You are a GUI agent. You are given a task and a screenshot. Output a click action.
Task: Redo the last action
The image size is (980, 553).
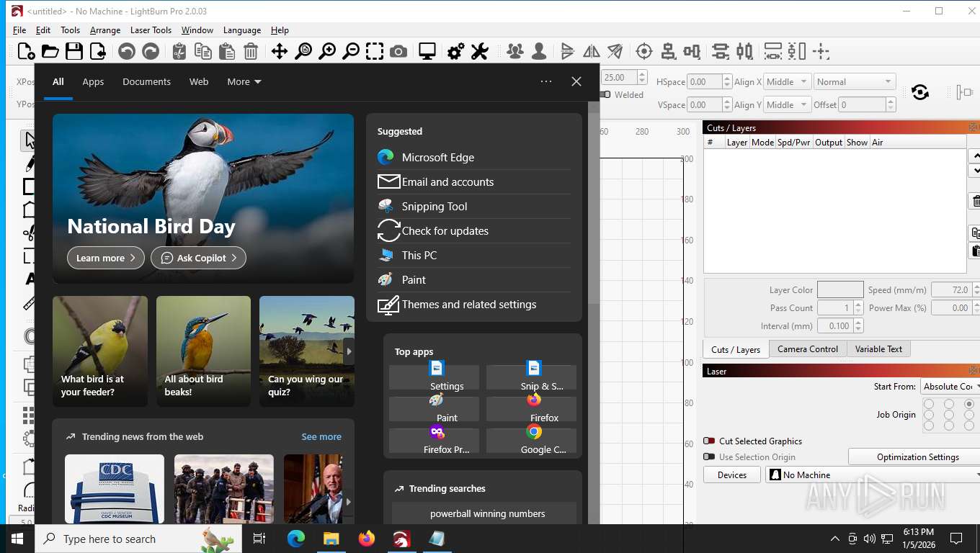click(x=151, y=51)
